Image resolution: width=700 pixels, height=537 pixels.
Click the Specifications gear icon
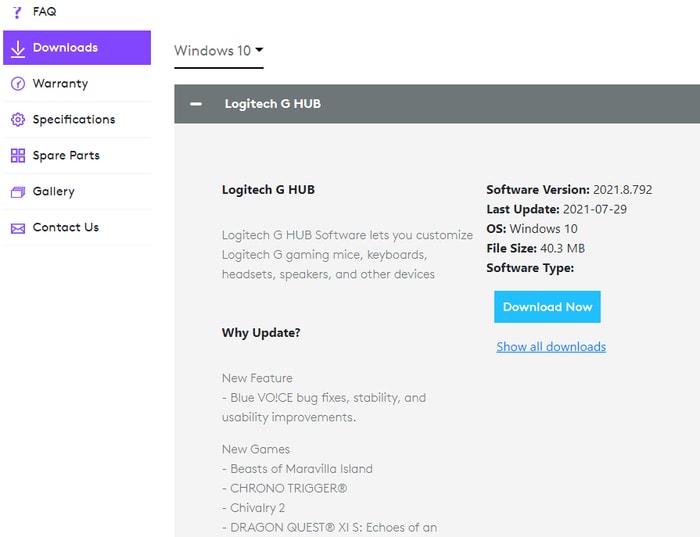click(18, 120)
